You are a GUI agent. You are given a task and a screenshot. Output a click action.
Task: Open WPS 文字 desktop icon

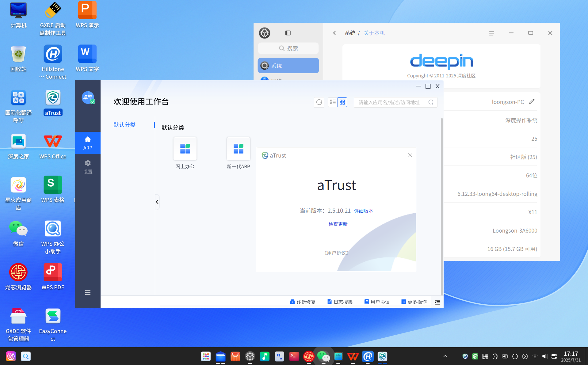coord(87,59)
